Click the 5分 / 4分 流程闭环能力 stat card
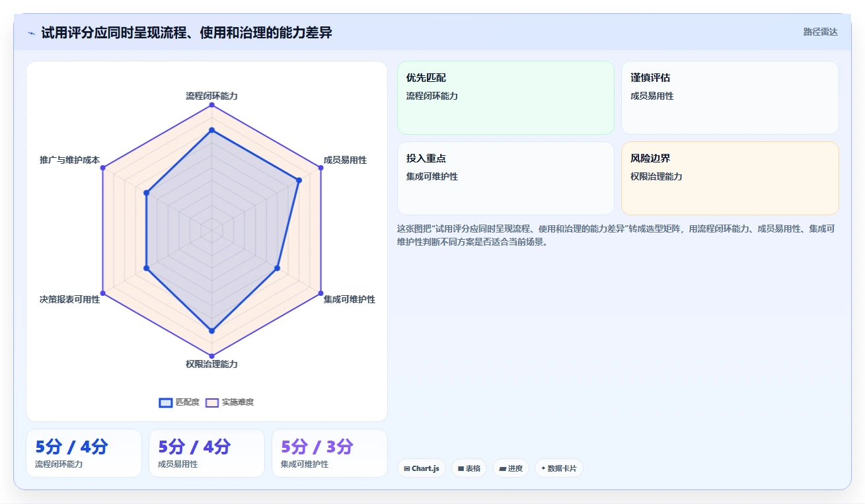Image resolution: width=865 pixels, height=504 pixels. click(x=84, y=453)
